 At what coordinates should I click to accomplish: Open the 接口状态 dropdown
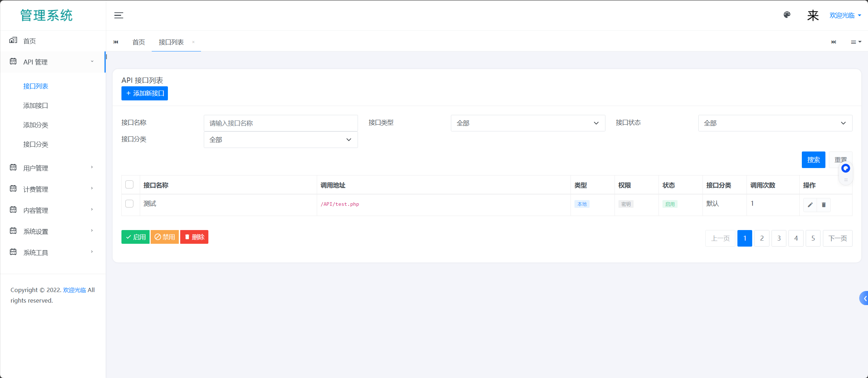[x=775, y=123]
